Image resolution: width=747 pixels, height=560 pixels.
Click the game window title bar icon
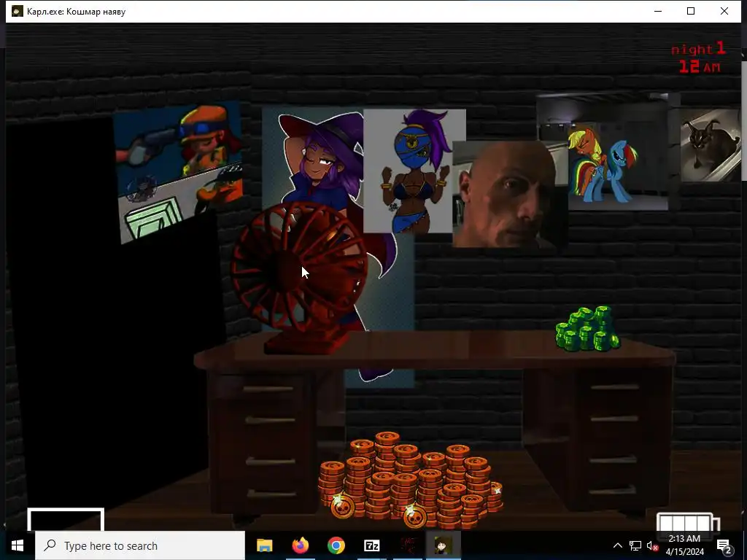coord(18,11)
